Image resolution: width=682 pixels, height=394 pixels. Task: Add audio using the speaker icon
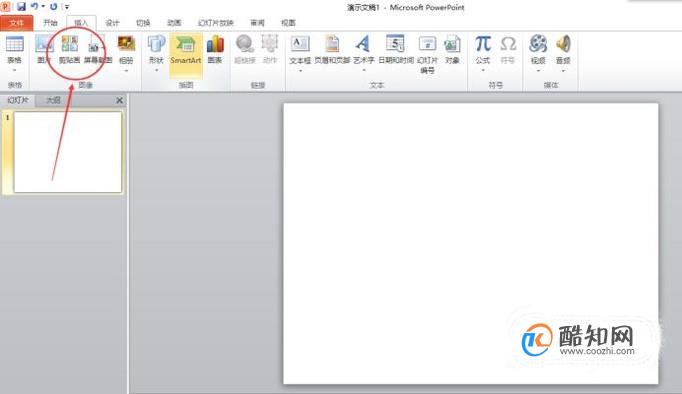[563, 52]
